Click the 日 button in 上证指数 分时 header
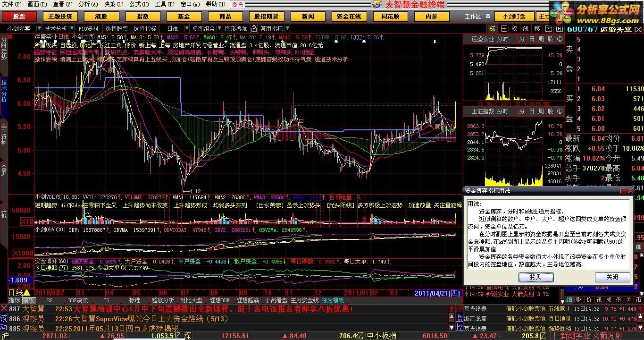Screen dimensions: 644x340 point(532,111)
